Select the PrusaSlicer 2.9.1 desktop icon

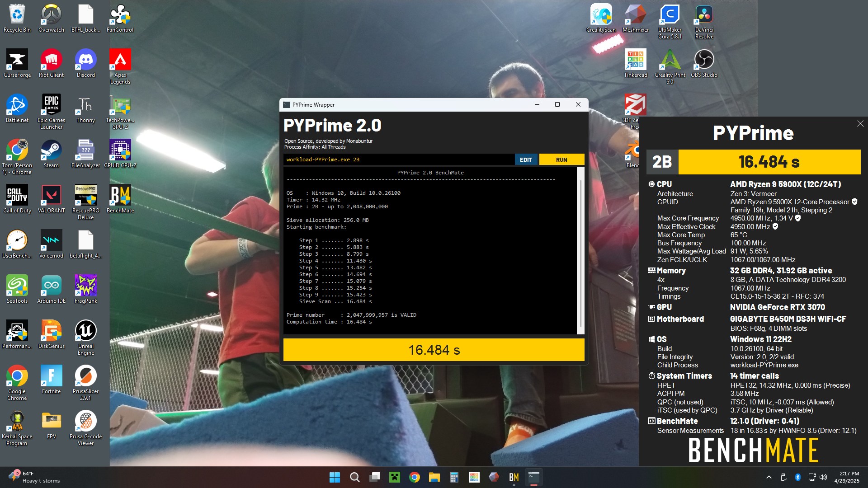pos(85,383)
